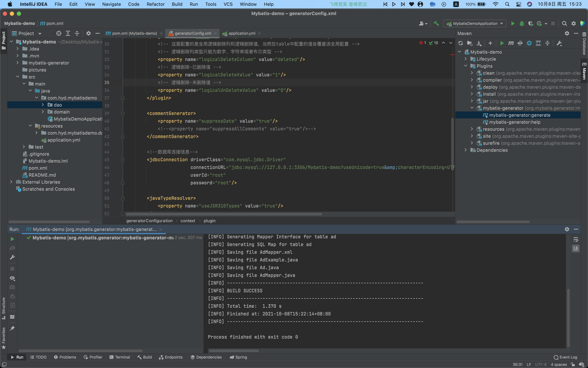Collapse the src folder
The height and width of the screenshot is (368, 588).
tap(17, 77)
